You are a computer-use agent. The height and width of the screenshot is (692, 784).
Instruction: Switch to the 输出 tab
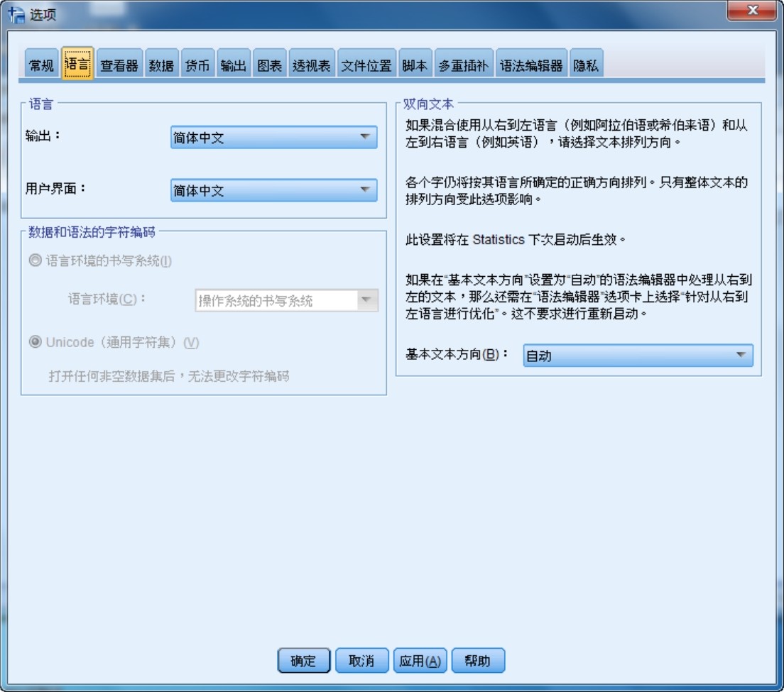tap(233, 65)
